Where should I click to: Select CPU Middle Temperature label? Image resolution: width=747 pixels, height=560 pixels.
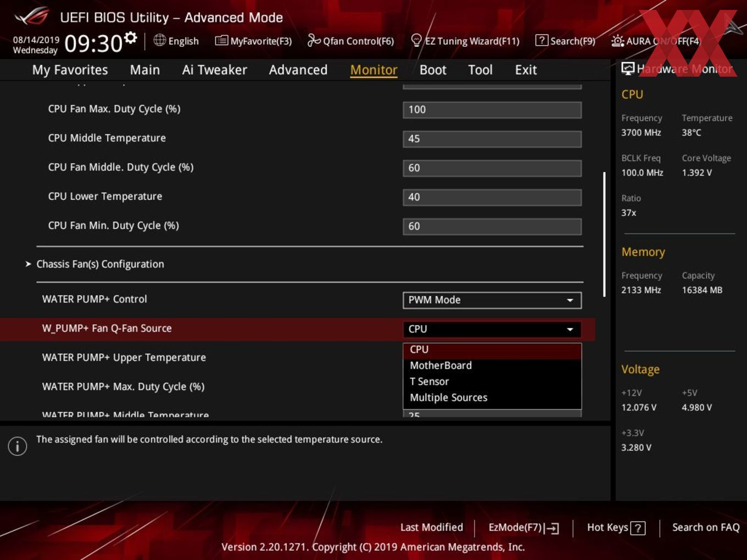click(107, 138)
